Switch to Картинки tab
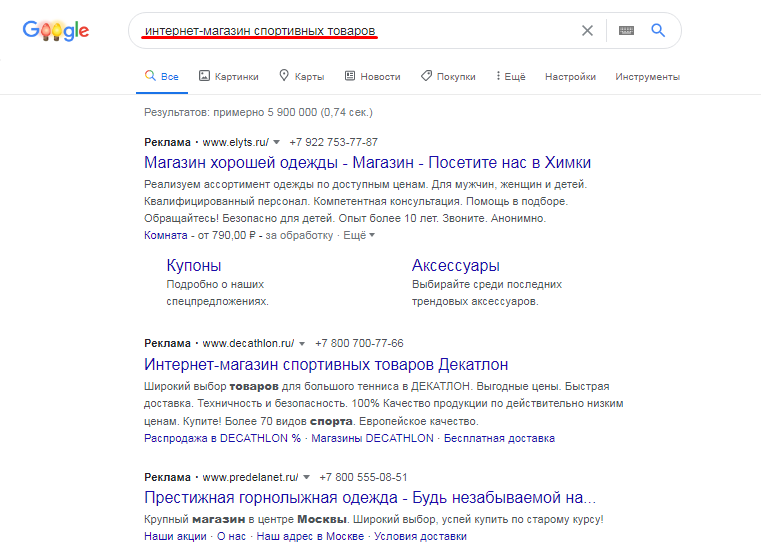The width and height of the screenshot is (761, 558). click(229, 77)
